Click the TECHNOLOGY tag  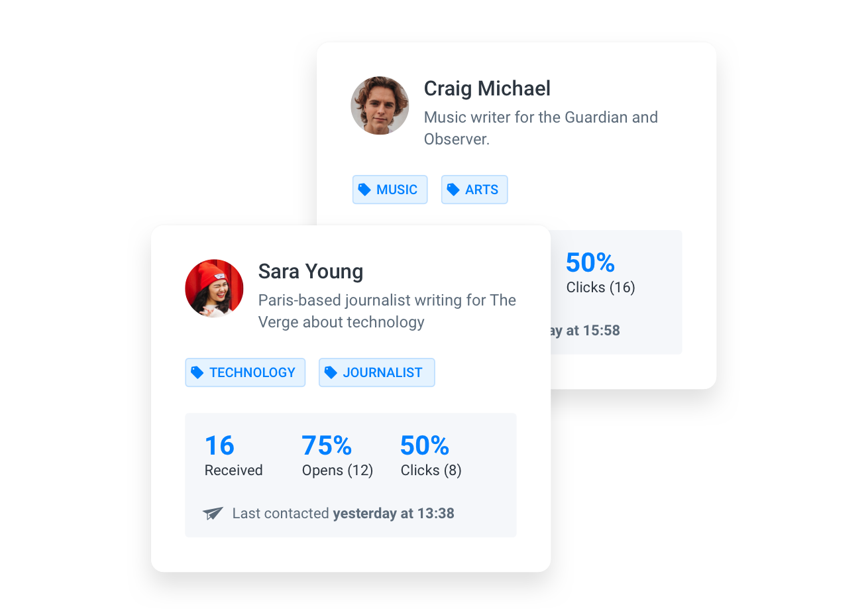[245, 372]
